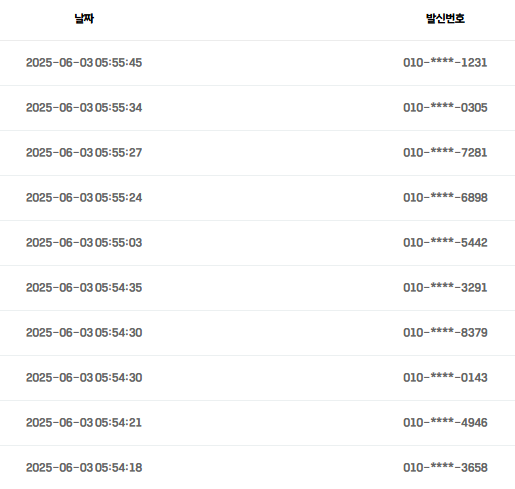
Task: Select the row dated 2025-06-03 05:55:34
Action: click(257, 108)
